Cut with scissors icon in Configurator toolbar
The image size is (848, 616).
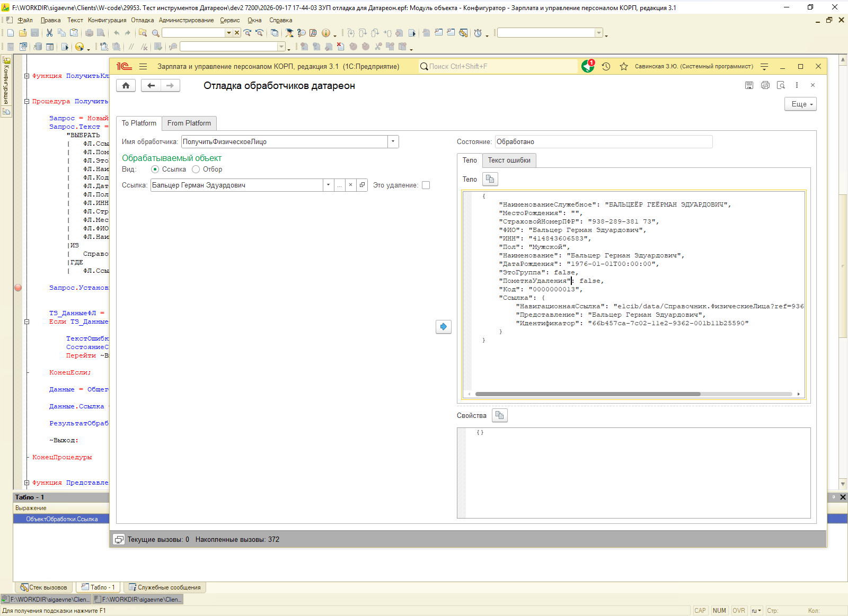[x=49, y=33]
